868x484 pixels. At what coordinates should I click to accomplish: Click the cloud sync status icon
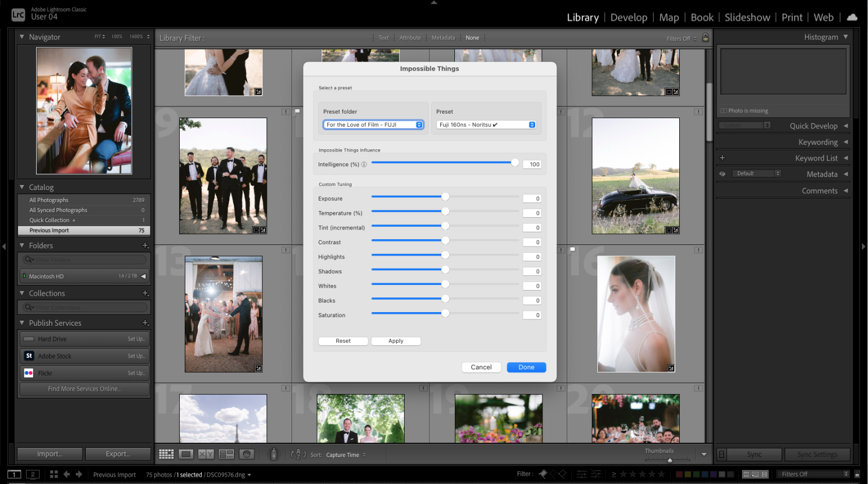coord(852,18)
